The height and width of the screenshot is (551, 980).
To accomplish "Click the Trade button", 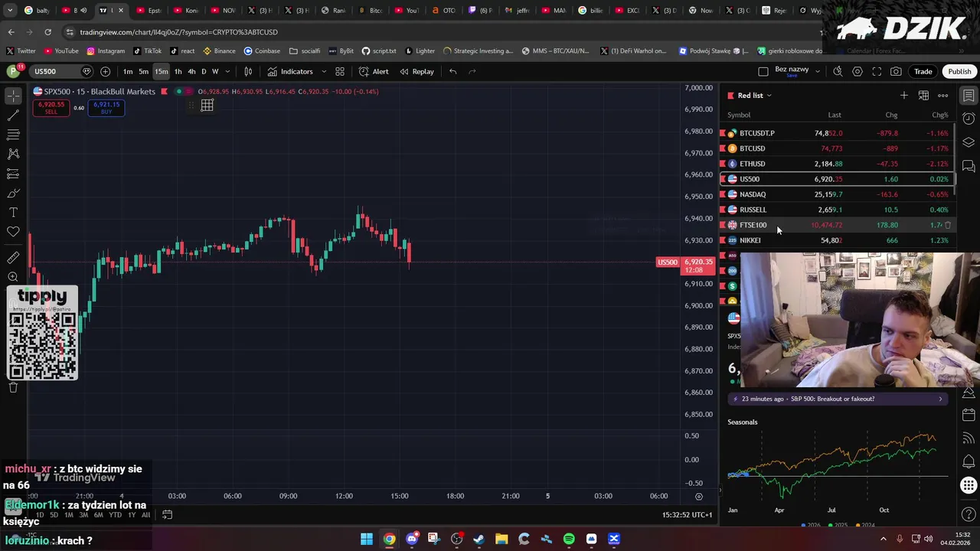I will coord(923,71).
